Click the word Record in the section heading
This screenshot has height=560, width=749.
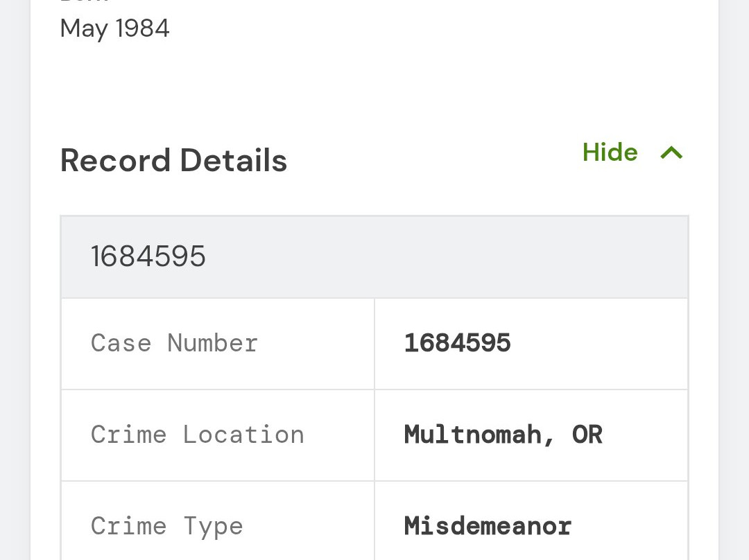[115, 161]
